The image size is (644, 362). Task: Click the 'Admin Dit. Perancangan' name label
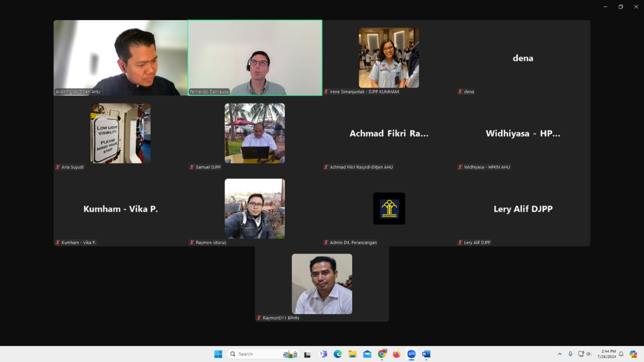353,242
